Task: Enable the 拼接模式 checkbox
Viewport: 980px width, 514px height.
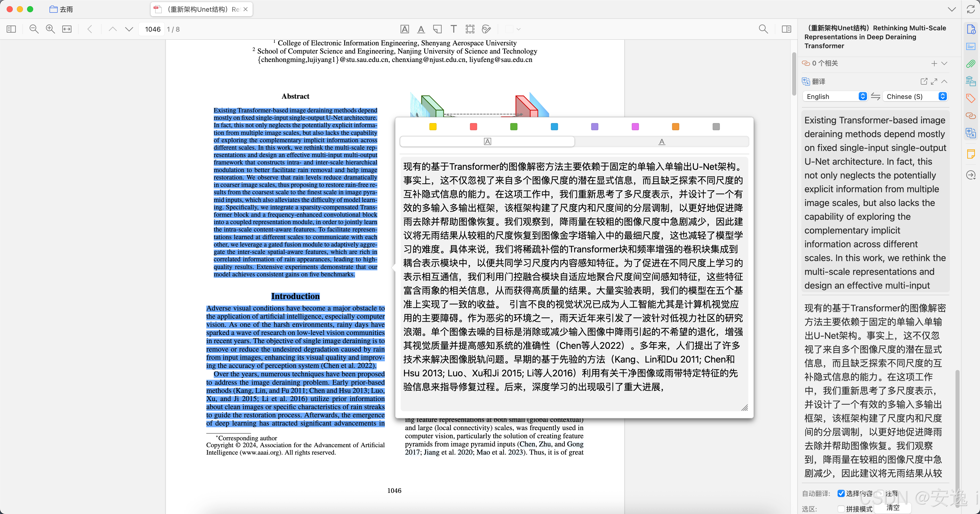Action: coord(841,509)
